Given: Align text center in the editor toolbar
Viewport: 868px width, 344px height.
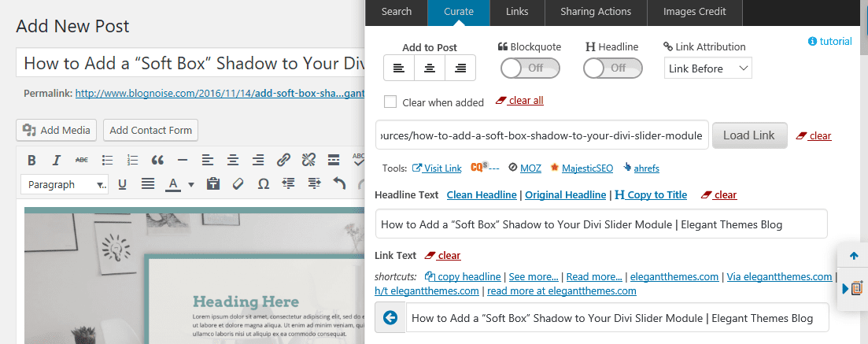Looking at the screenshot, I should [x=233, y=161].
